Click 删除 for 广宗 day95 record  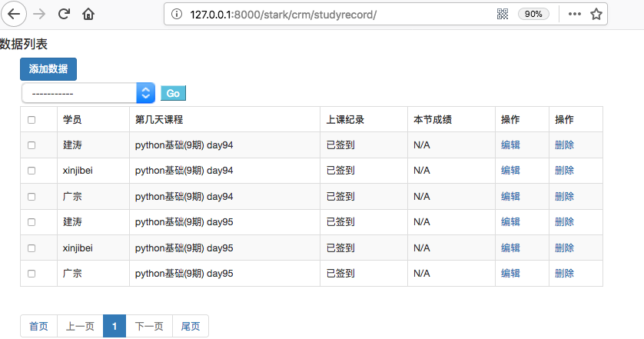(x=564, y=273)
